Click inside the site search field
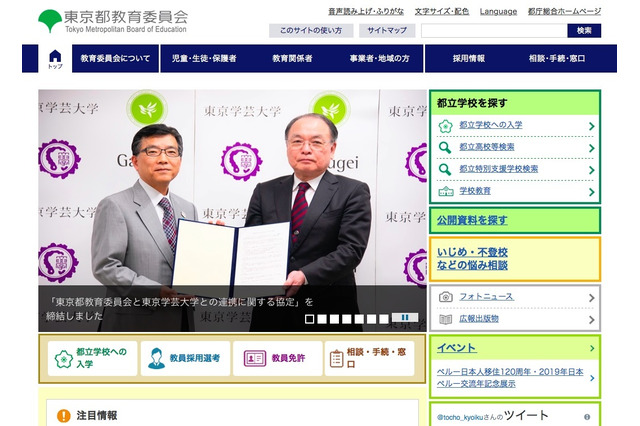640x426 pixels. (x=494, y=31)
